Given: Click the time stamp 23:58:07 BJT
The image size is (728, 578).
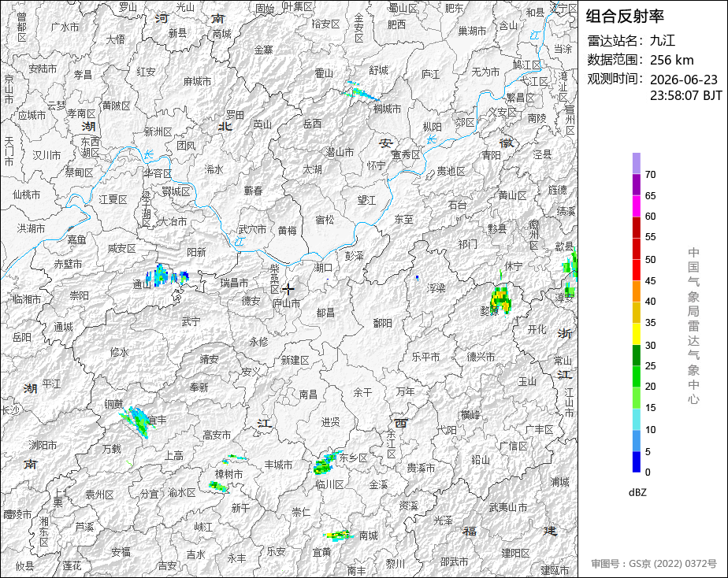Looking at the screenshot, I should (685, 95).
